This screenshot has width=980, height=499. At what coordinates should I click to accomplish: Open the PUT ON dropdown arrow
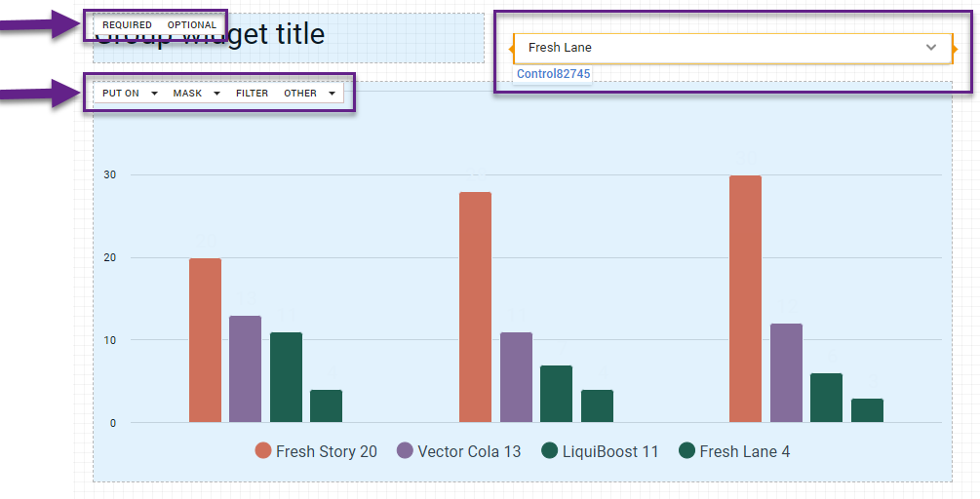pos(154,94)
